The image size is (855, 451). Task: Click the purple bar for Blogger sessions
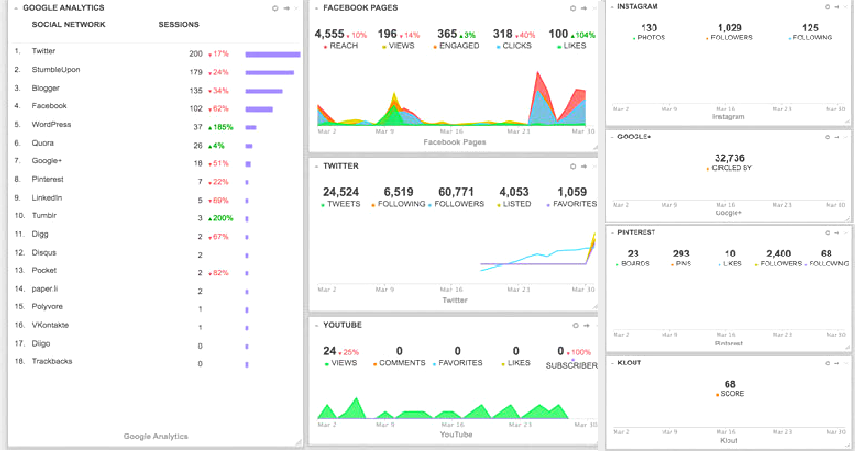(x=264, y=91)
